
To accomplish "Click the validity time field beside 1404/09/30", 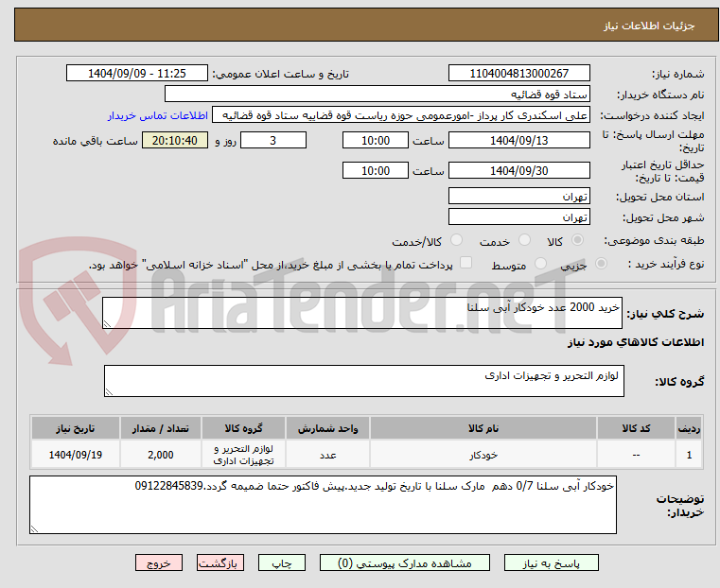I will click(376, 170).
